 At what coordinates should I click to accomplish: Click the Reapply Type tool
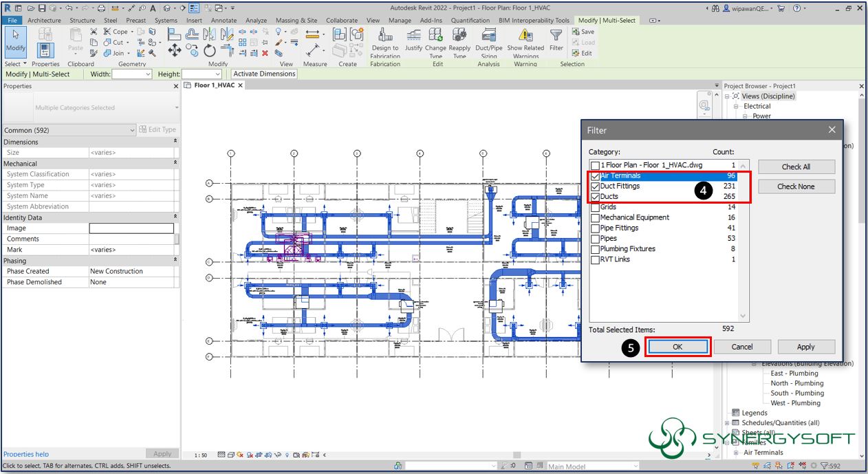(x=459, y=43)
